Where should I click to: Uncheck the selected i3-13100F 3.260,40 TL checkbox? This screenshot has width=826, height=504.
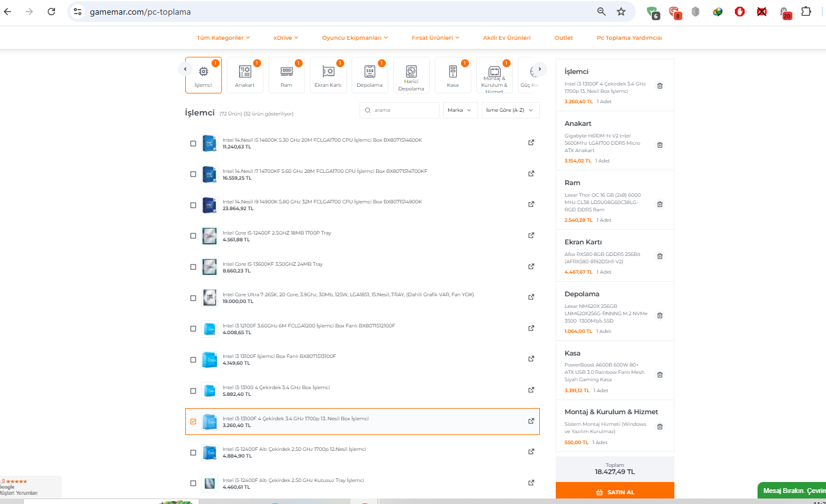coord(193,422)
